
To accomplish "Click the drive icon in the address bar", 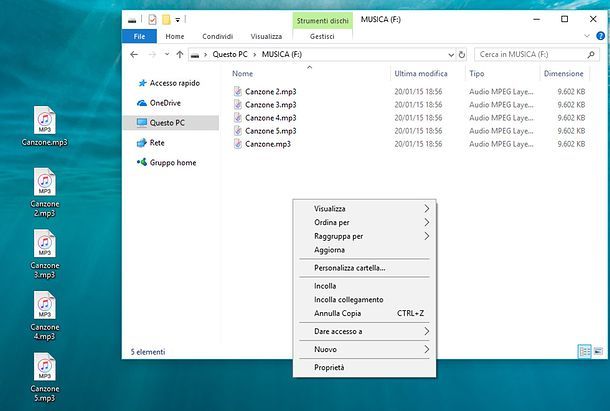I will coord(195,55).
